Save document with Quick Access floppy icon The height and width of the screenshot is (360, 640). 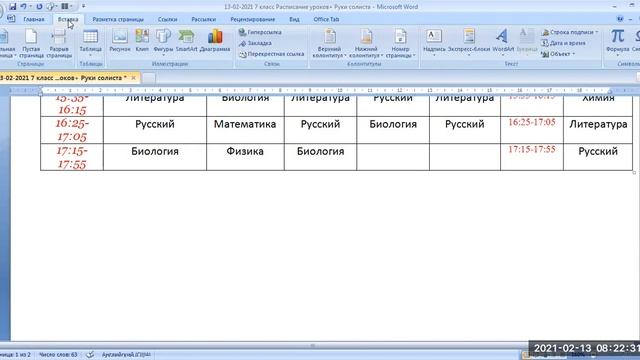(12, 7)
